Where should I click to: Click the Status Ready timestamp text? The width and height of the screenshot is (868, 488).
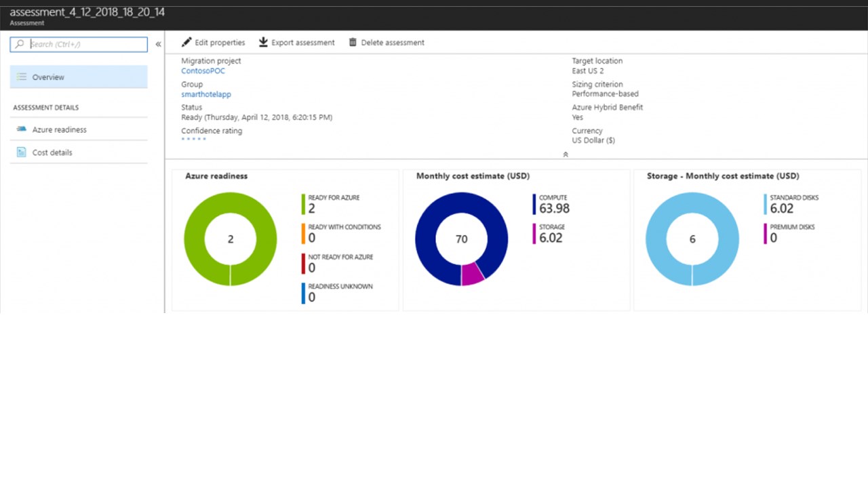257,117
